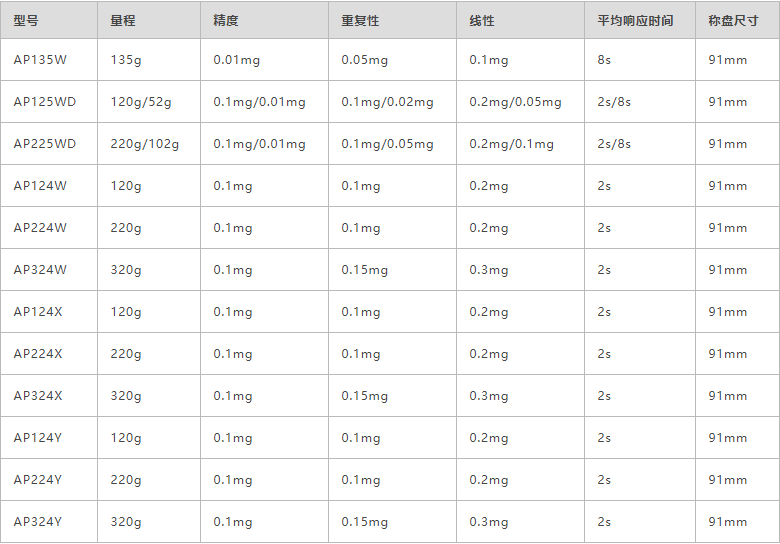Click the 220g/102g range value
The width and height of the screenshot is (780, 544).
pyautogui.click(x=145, y=144)
